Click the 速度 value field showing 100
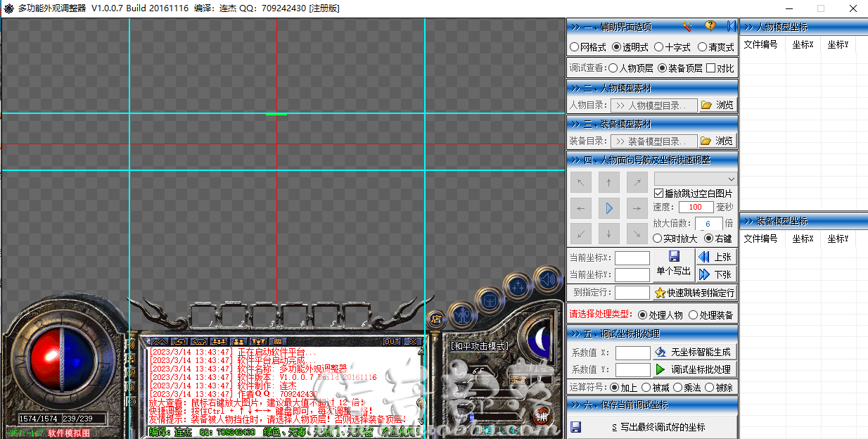The width and height of the screenshot is (868, 439). click(x=696, y=207)
